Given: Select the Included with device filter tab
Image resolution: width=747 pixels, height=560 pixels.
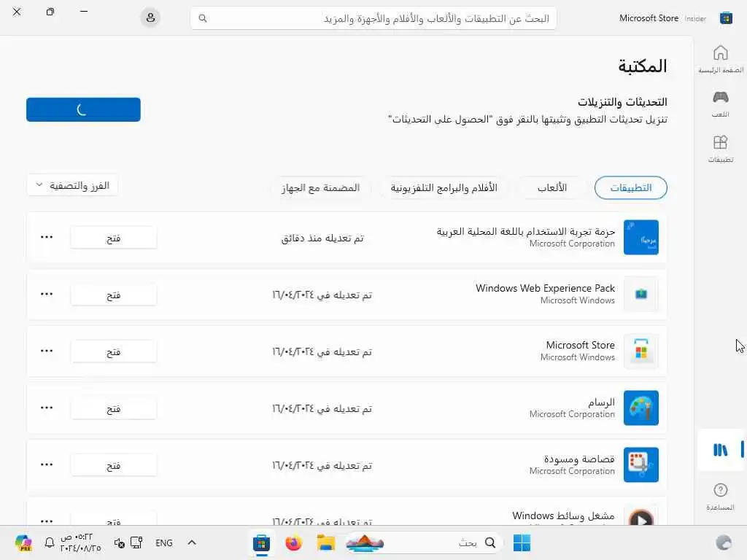Looking at the screenshot, I should (x=321, y=187).
